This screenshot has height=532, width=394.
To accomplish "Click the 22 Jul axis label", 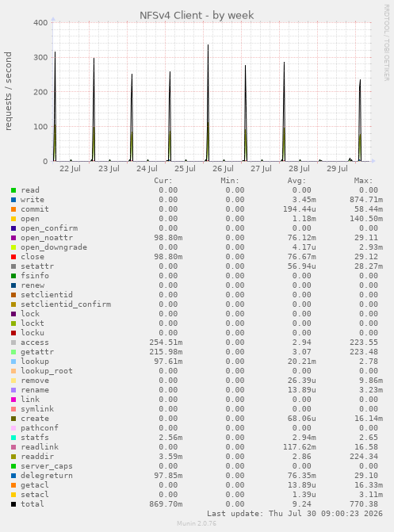I will 71,169.
